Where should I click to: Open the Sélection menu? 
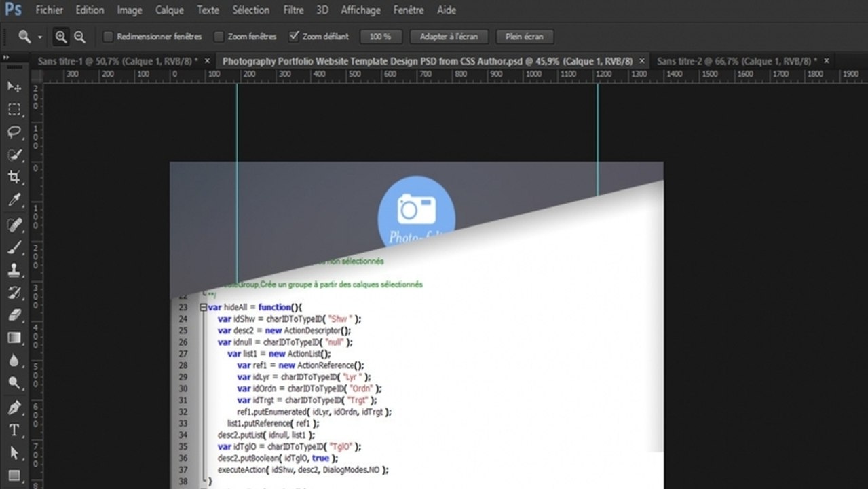(251, 10)
